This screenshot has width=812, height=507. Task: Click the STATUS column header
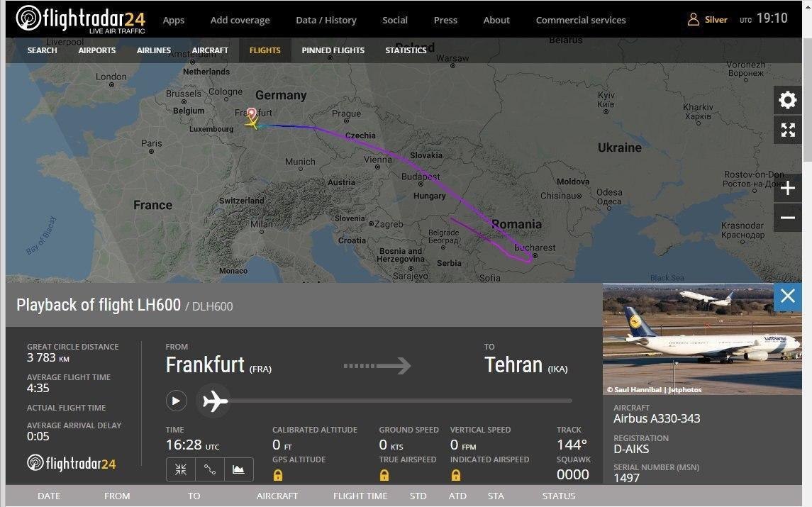(559, 496)
